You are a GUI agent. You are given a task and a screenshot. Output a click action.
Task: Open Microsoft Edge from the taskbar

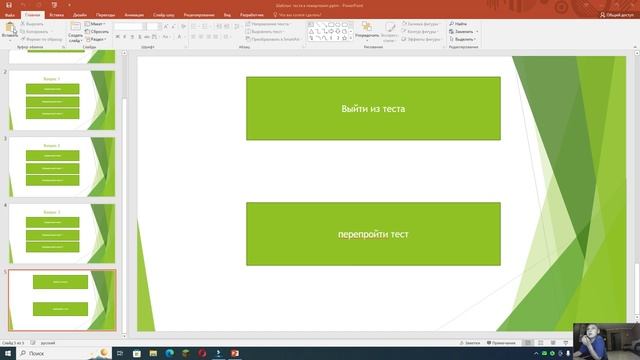pos(169,353)
